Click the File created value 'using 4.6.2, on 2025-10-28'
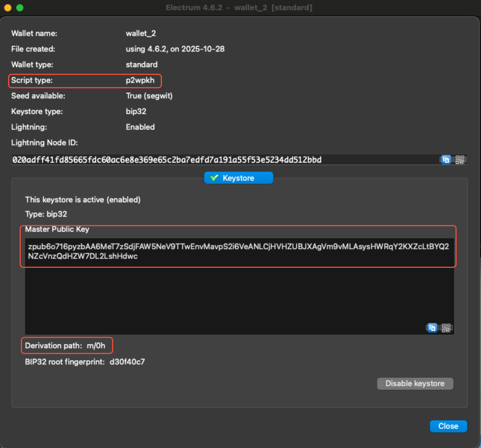 [175, 49]
